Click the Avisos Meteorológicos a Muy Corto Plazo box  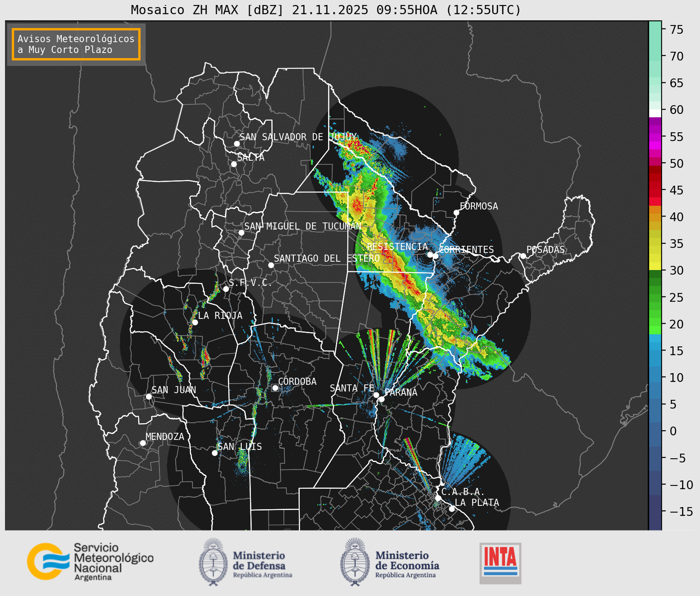click(76, 44)
